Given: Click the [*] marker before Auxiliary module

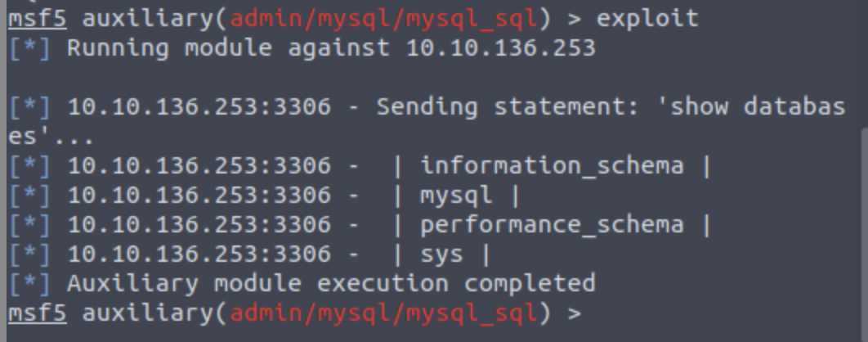Looking at the screenshot, I should click(x=29, y=283).
